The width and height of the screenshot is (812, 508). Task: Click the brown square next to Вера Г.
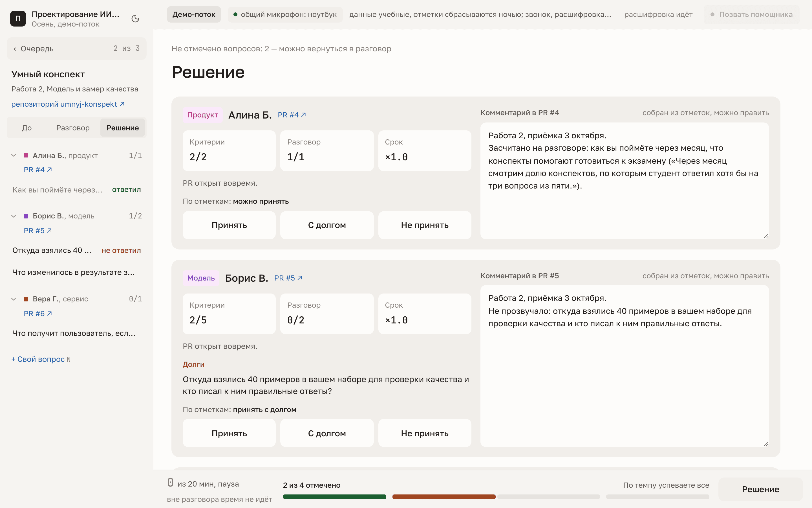point(26,299)
